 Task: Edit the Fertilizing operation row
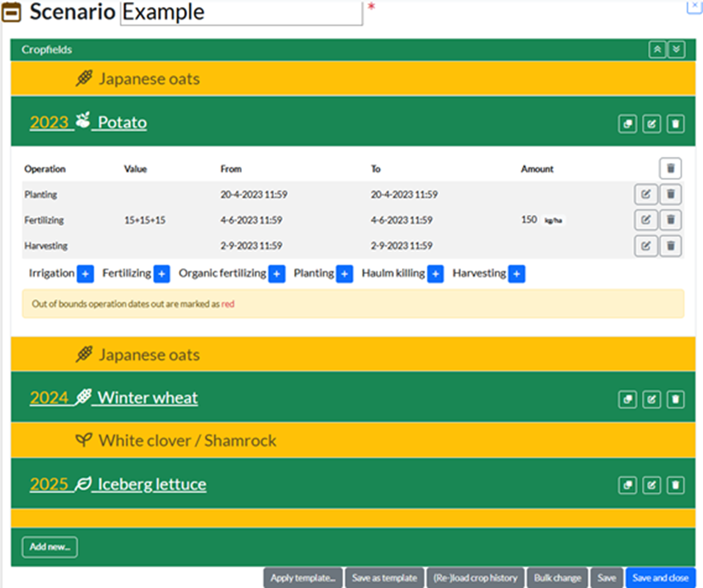(646, 219)
